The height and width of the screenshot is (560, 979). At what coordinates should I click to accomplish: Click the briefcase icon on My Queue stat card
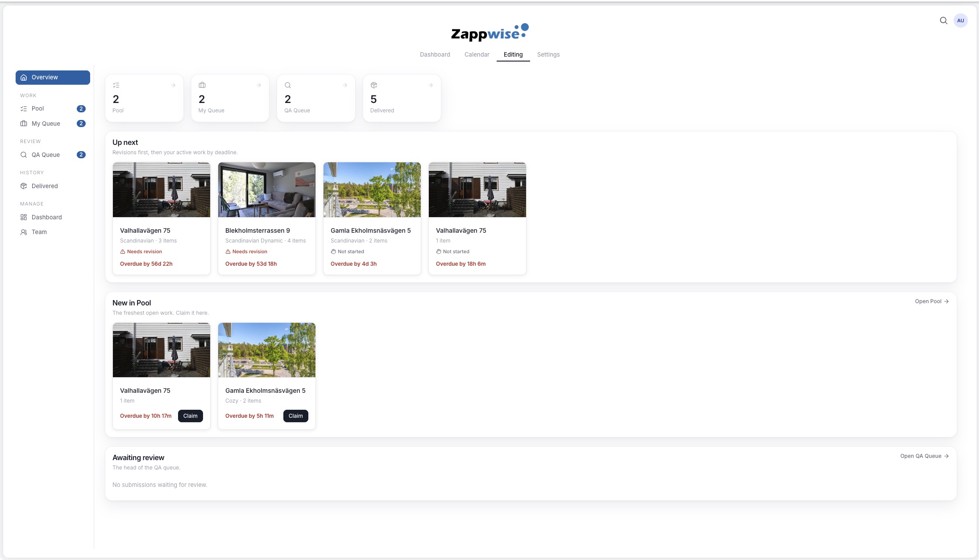[x=202, y=85]
